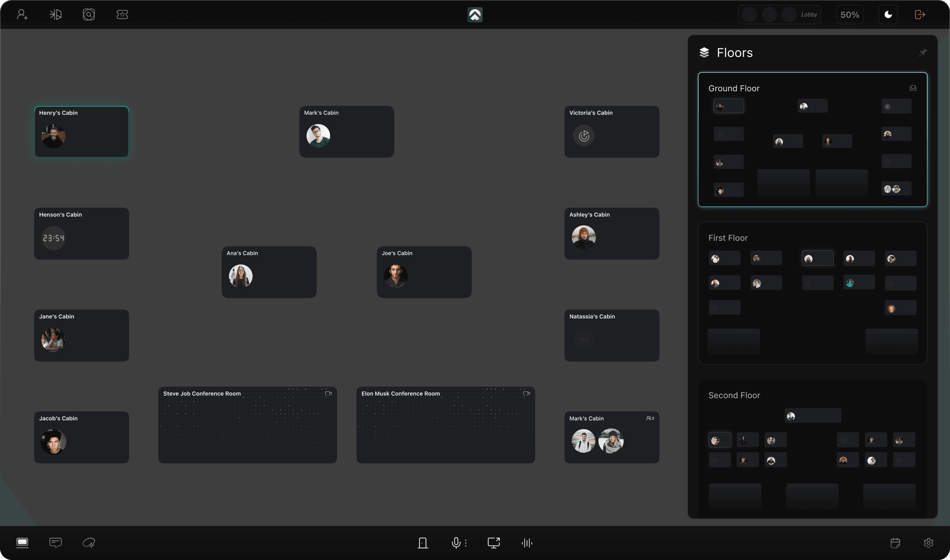This screenshot has height=560, width=950.
Task: Enter Steve Job Conference Room
Action: (247, 425)
